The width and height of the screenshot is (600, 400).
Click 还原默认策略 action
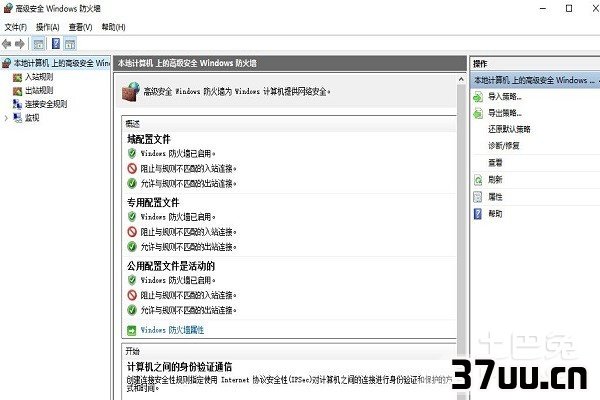[509, 129]
